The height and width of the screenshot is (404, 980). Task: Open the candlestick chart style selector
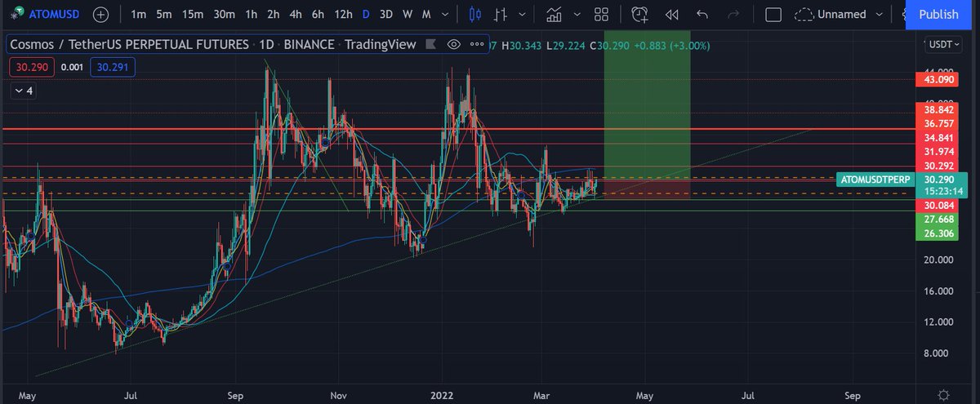click(477, 15)
